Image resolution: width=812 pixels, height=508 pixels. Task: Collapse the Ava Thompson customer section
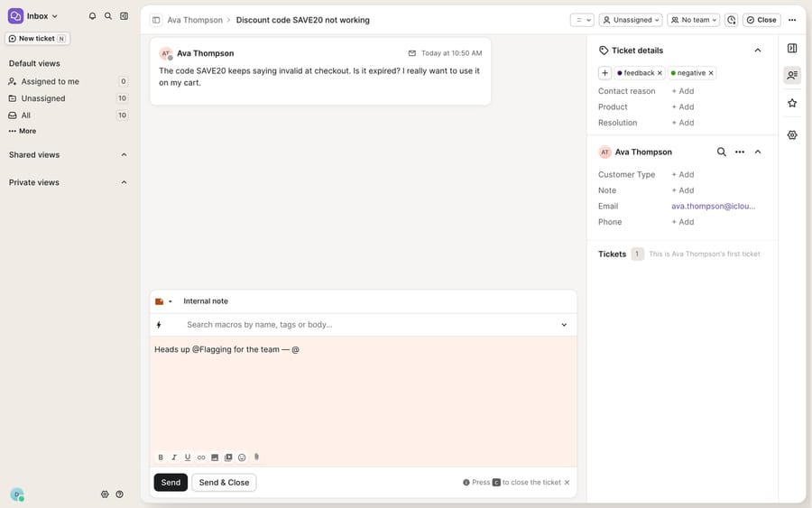[x=758, y=152]
